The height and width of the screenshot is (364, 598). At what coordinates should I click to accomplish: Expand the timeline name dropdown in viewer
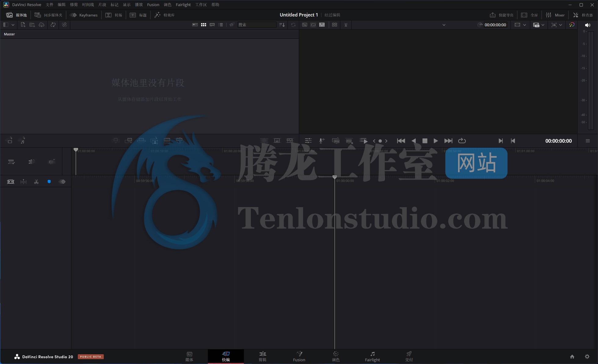[444, 25]
